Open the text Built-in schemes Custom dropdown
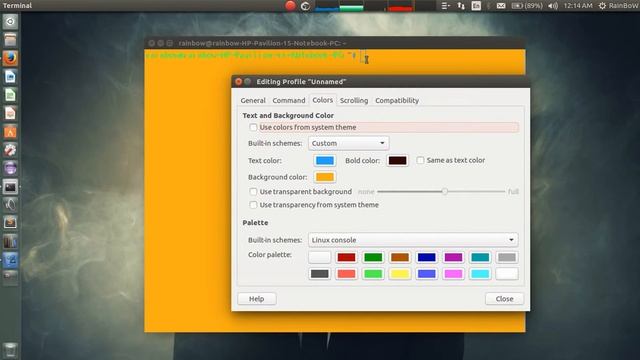Image resolution: width=640 pixels, height=360 pixels. tap(348, 143)
